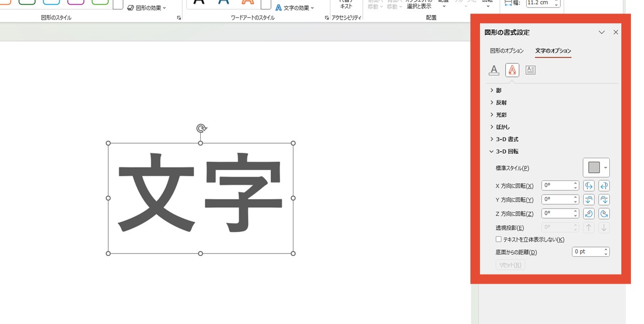The image size is (644, 324).
Task: Increase Z rotation with spinner up arrow
Action: 576,212
